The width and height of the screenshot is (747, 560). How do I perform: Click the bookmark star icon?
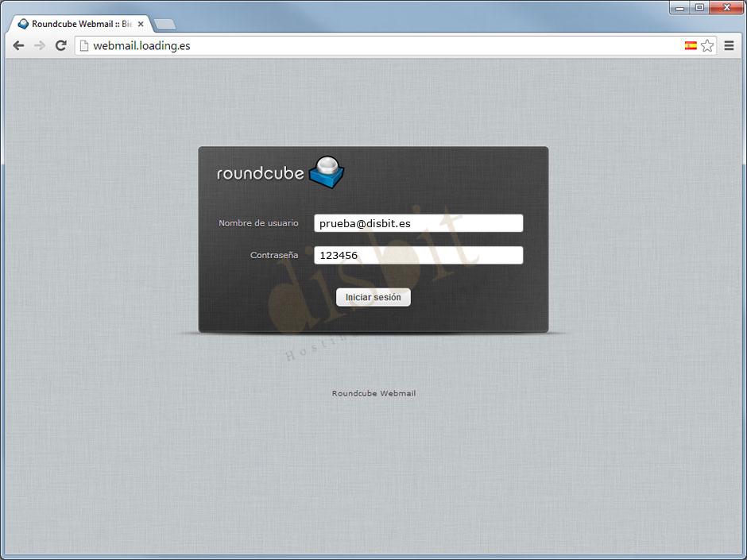pos(708,45)
